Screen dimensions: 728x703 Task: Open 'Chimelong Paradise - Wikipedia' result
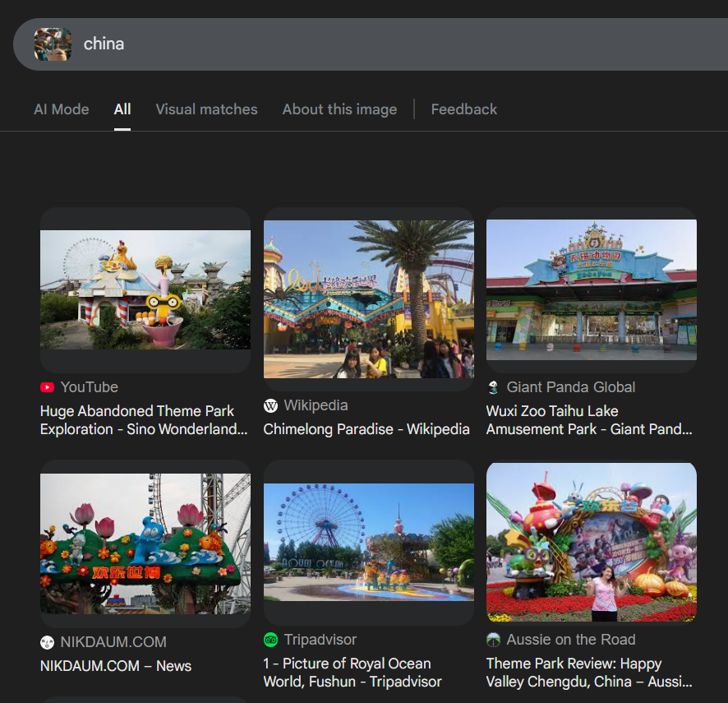click(x=366, y=429)
